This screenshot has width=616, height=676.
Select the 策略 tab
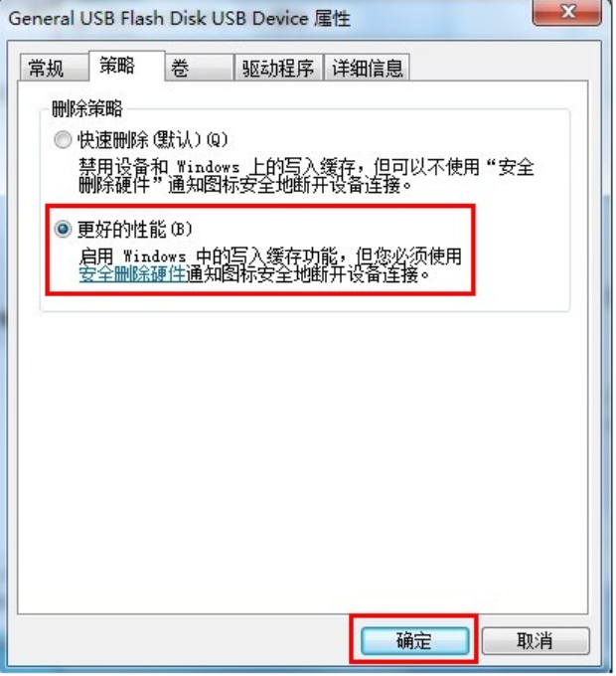(126, 66)
